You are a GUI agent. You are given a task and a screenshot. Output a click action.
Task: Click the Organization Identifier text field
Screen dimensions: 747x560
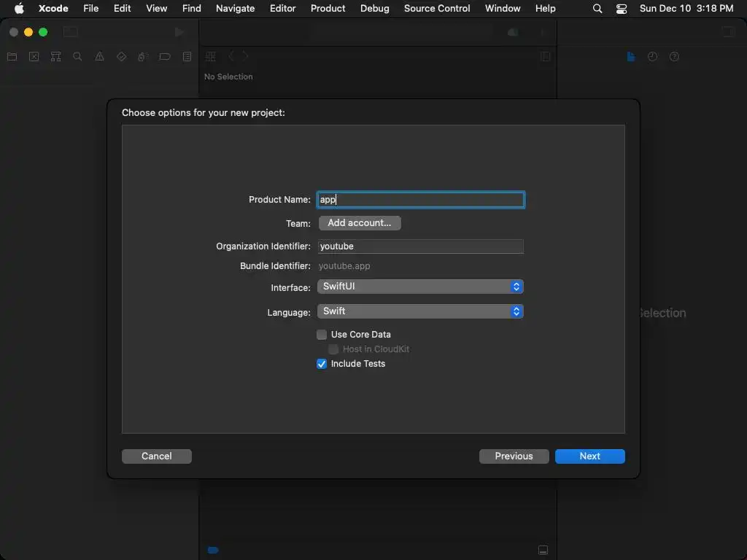(420, 246)
